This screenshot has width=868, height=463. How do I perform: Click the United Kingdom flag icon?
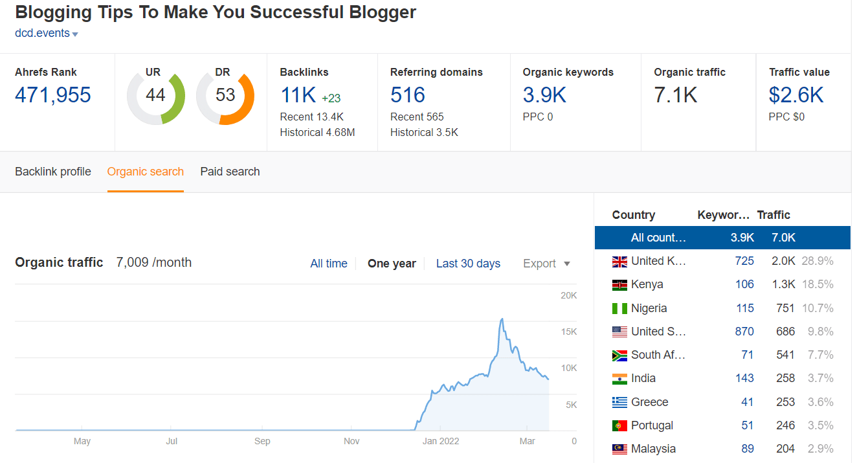[x=619, y=262]
